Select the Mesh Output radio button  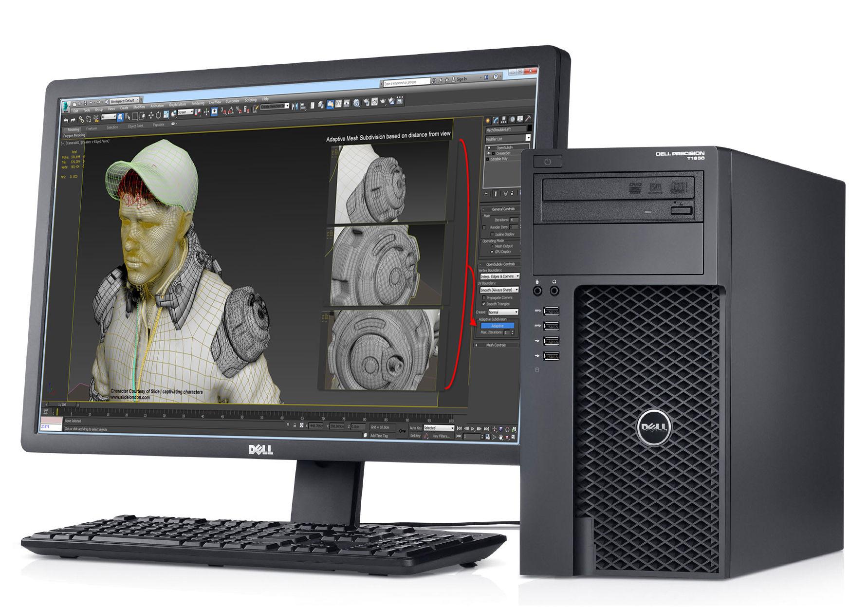[492, 246]
